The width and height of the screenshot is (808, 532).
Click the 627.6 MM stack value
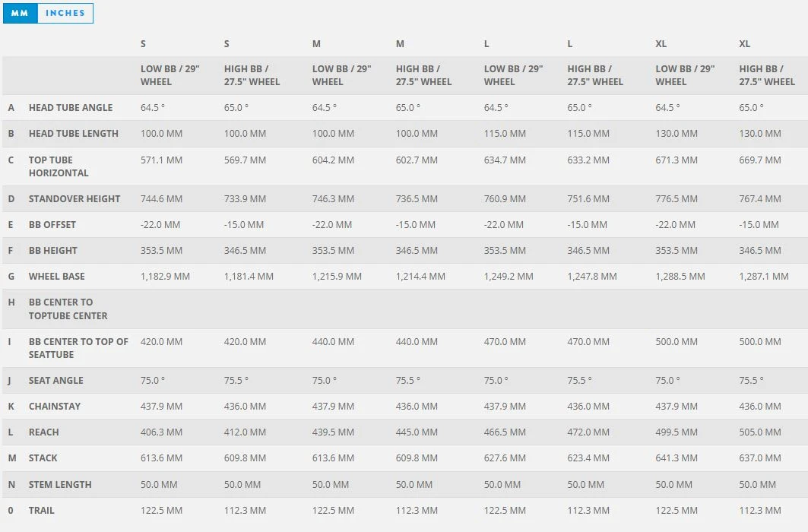[x=505, y=458]
